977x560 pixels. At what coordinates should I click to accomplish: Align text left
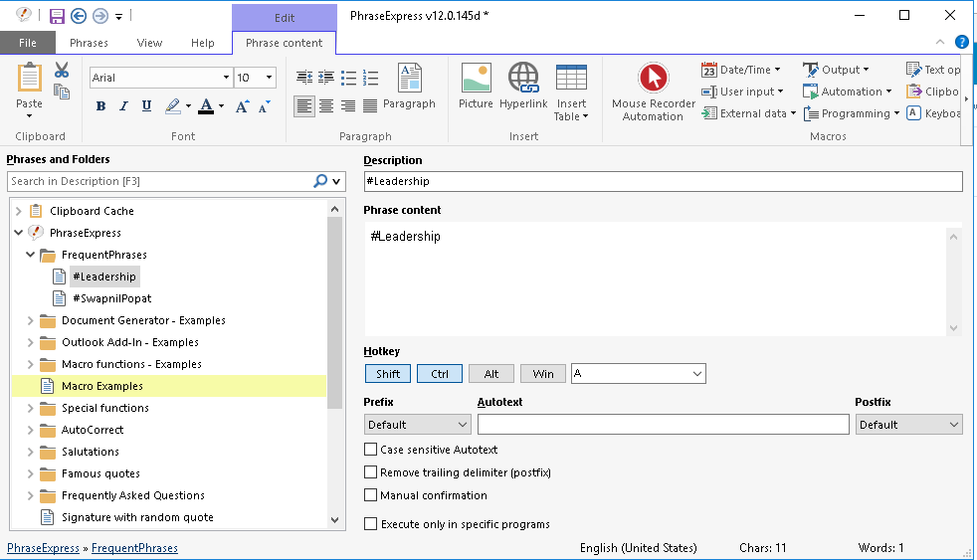point(304,105)
